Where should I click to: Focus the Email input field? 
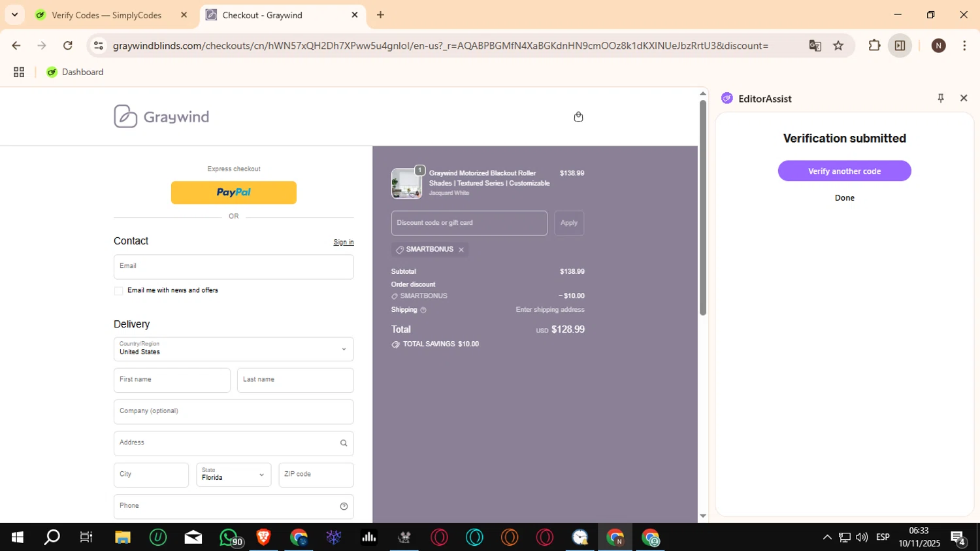234,267
